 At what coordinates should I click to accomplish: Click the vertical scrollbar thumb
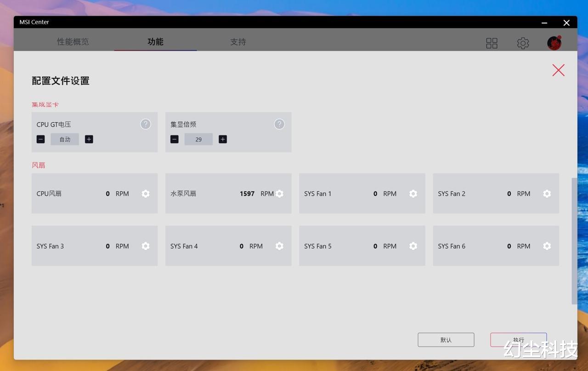574,241
